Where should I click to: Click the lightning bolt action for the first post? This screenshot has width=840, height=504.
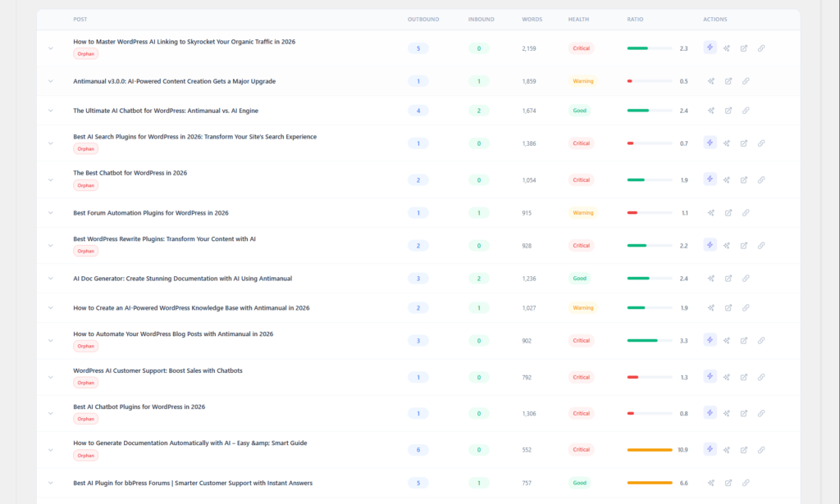click(x=710, y=48)
